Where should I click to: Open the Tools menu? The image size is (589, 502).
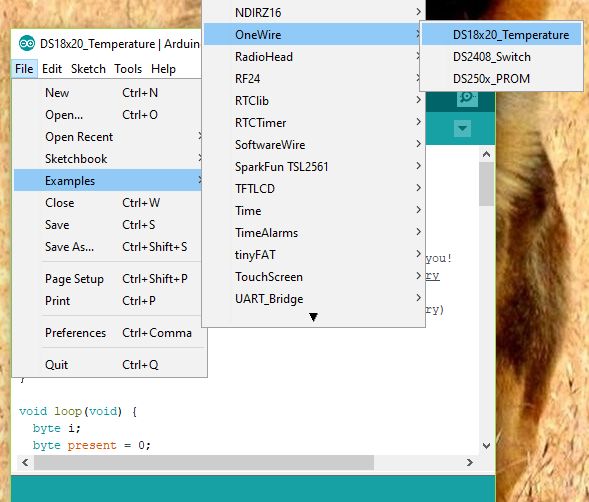[128, 69]
